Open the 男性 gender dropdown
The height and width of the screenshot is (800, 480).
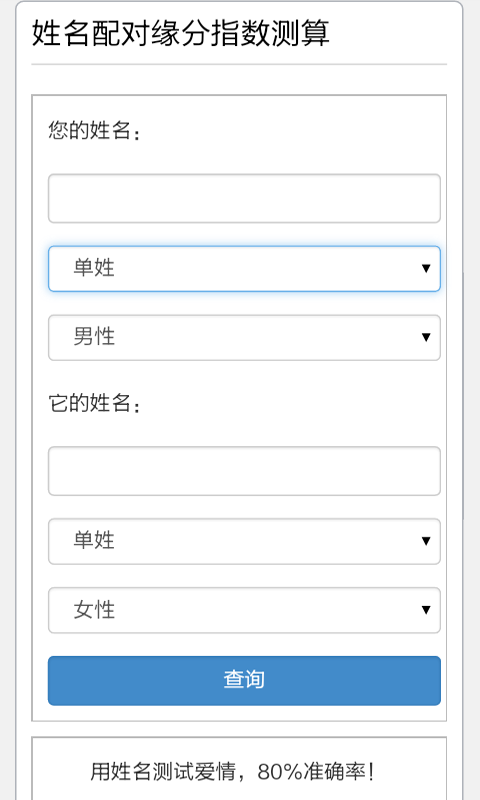click(244, 337)
